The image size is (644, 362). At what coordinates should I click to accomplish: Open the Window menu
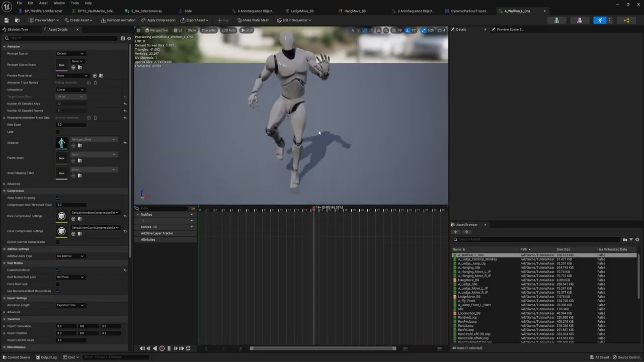(59, 3)
